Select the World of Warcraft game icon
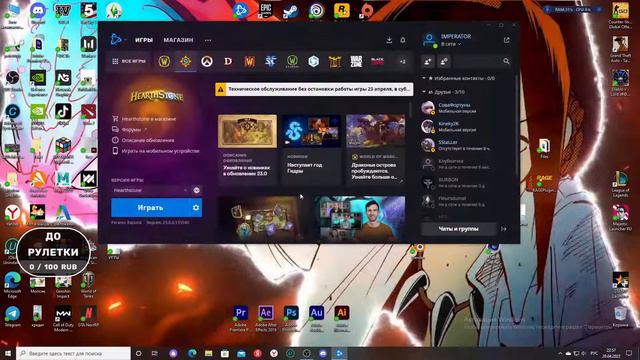Viewport: 640px width, 360px height. pyautogui.click(x=164, y=61)
